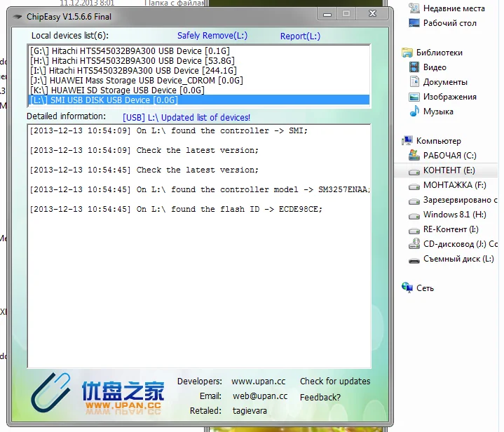Click the Документы library icon
Screen dimensions: 504x432
414,82
